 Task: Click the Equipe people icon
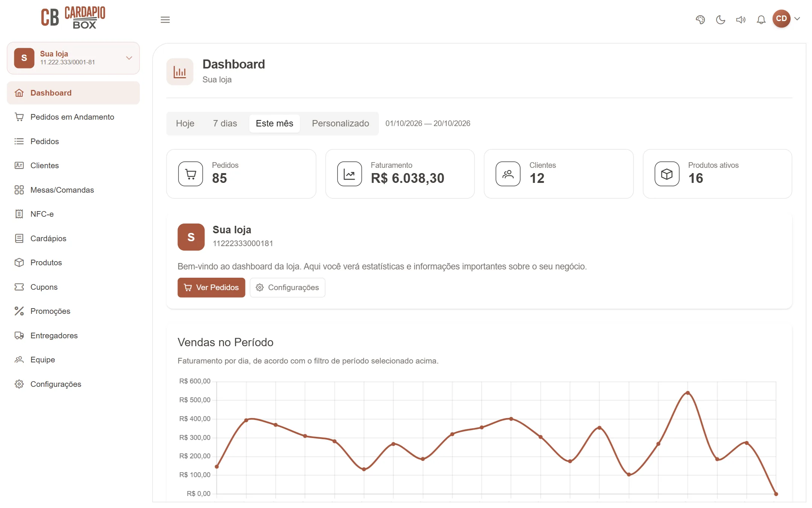pyautogui.click(x=19, y=360)
